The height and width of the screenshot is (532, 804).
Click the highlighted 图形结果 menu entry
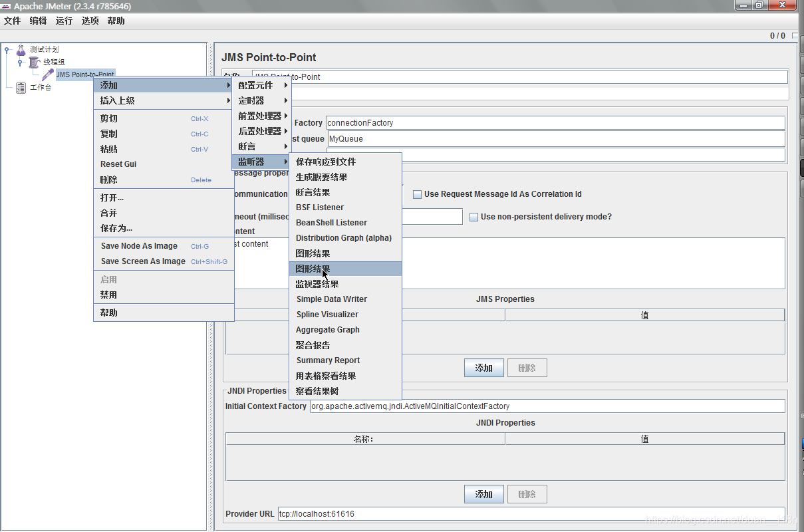coord(346,269)
